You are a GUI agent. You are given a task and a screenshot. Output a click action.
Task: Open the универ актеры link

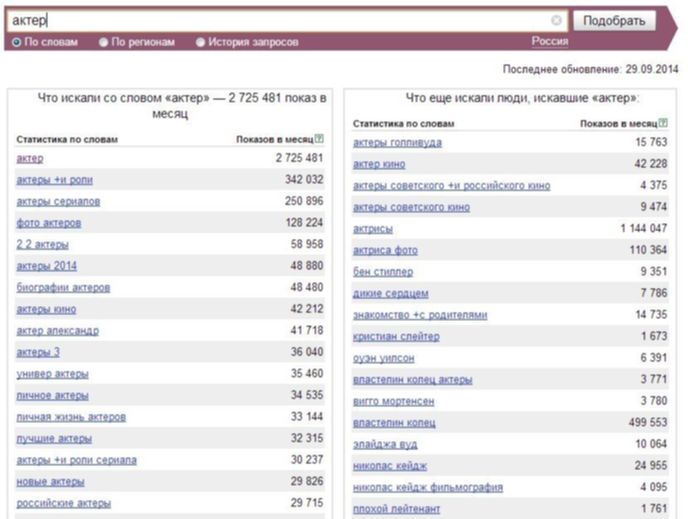52,374
